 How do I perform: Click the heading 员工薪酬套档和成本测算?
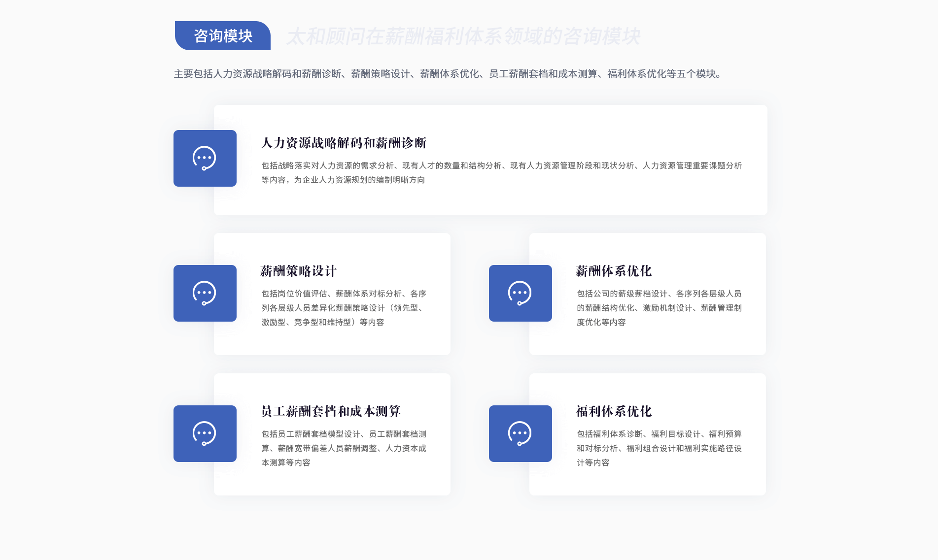[331, 411]
